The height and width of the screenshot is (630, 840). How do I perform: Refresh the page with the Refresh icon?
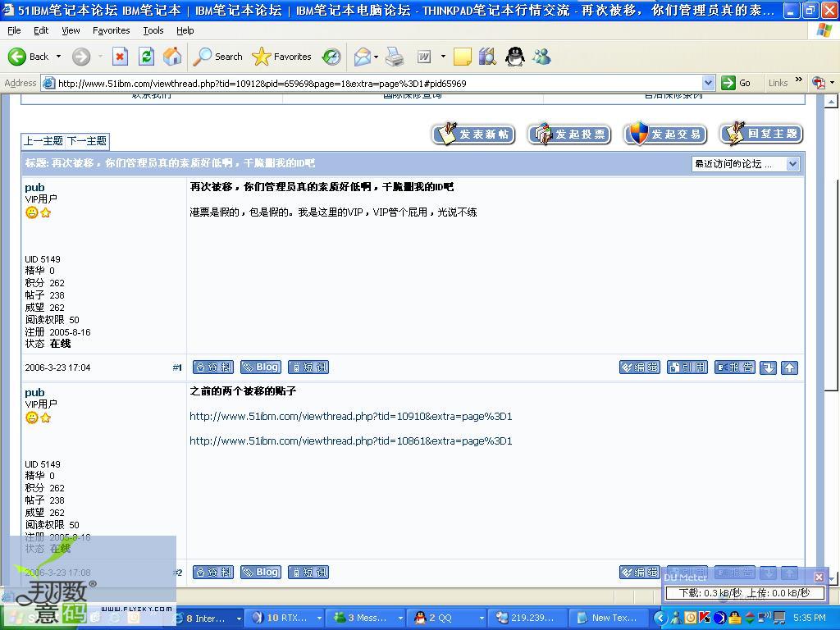pos(146,57)
